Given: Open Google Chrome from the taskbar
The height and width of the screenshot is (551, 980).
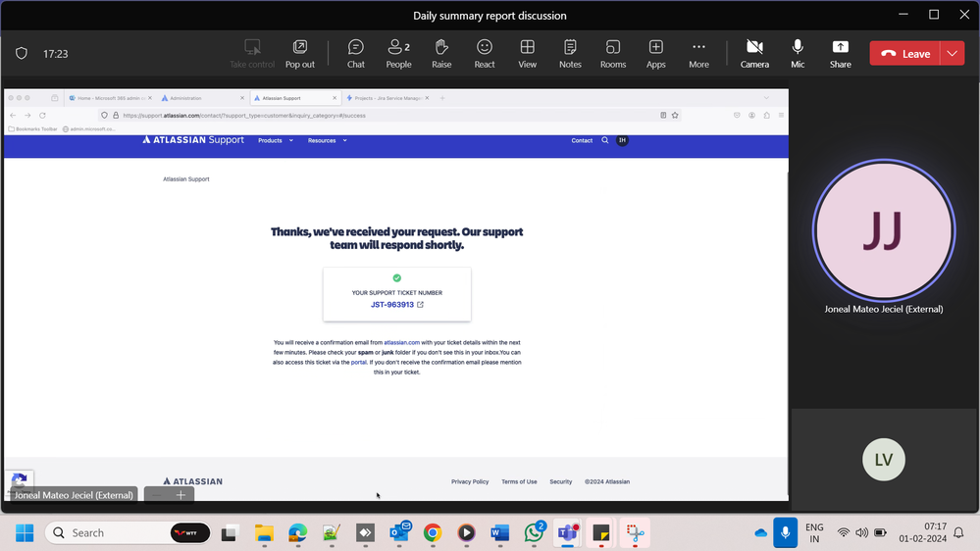Looking at the screenshot, I should point(433,533).
